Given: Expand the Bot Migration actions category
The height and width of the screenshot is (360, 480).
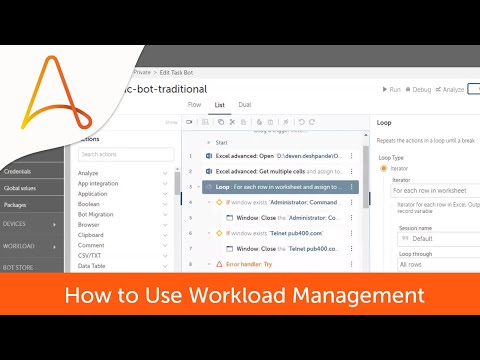Looking at the screenshot, I should tap(165, 214).
